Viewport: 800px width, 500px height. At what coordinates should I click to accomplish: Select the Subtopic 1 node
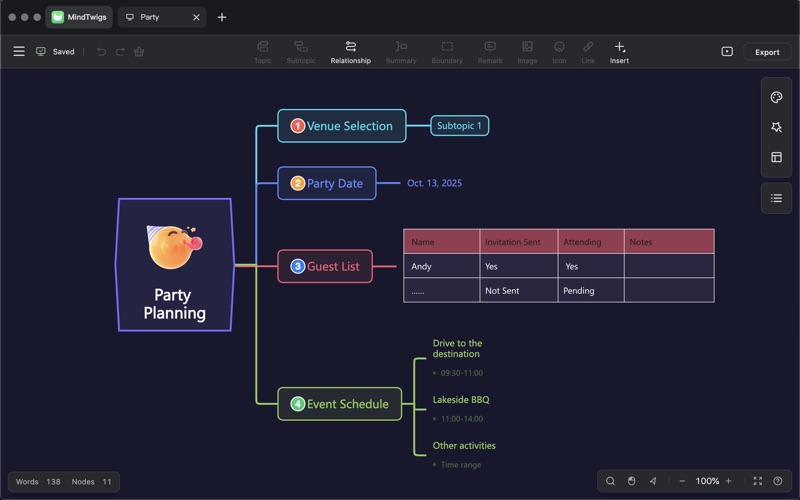tap(459, 126)
